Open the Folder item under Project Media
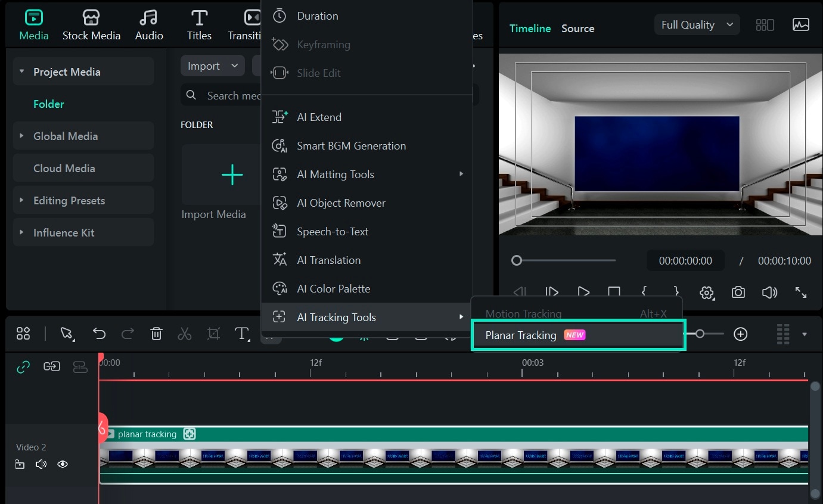Viewport: 823px width, 504px height. pos(48,104)
